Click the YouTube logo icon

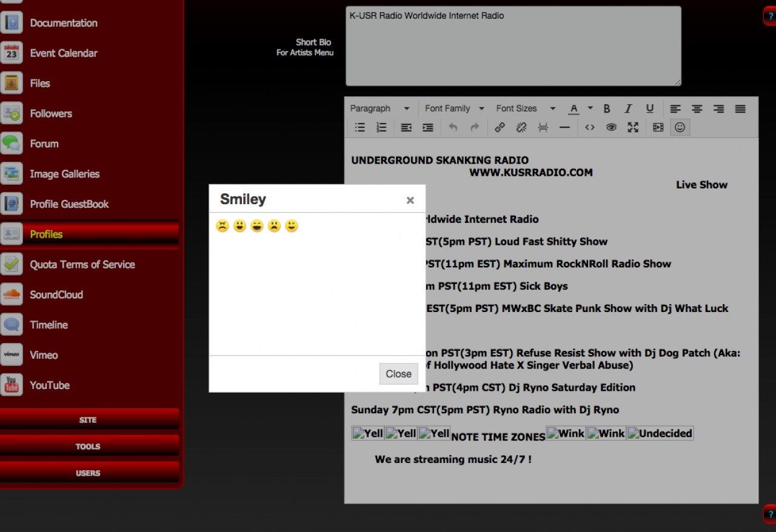tap(12, 385)
